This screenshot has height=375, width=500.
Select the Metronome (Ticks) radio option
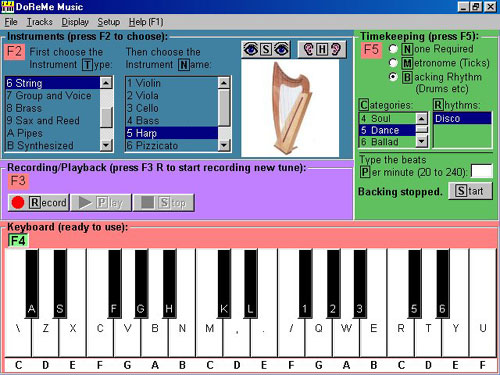tap(393, 63)
